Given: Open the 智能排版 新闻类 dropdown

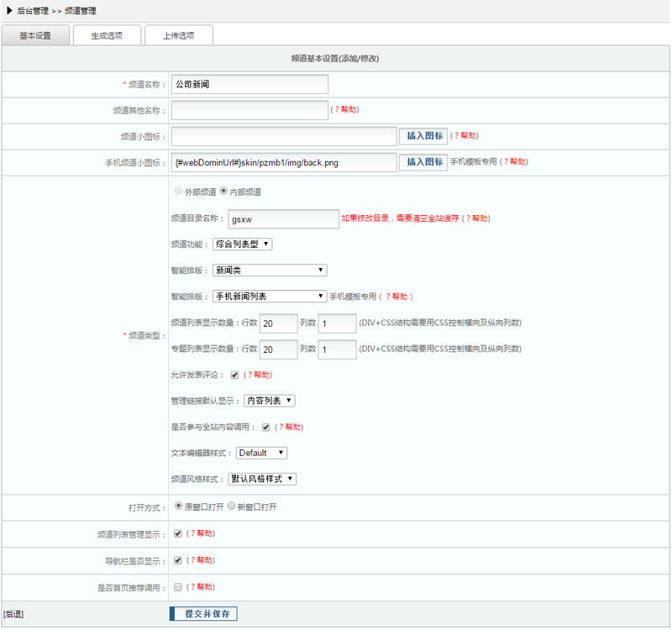Looking at the screenshot, I should (269, 270).
